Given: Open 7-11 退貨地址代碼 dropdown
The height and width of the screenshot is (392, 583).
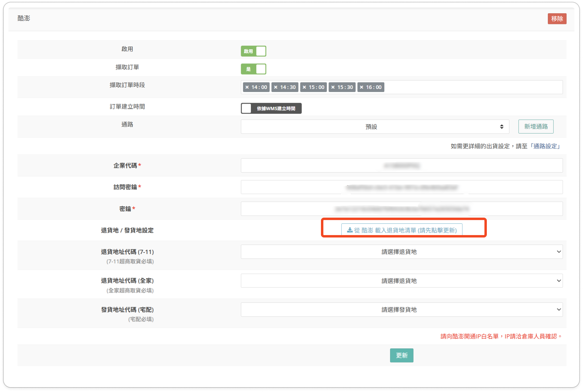Looking at the screenshot, I should 401,252.
